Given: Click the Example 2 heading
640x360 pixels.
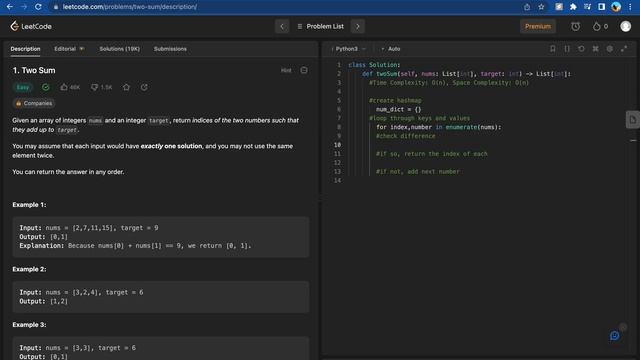Looking at the screenshot, I should [29, 269].
